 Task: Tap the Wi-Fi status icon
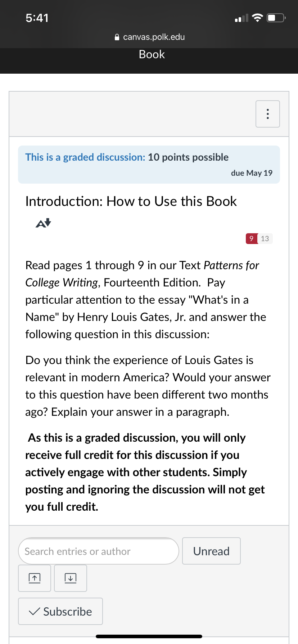click(x=257, y=18)
